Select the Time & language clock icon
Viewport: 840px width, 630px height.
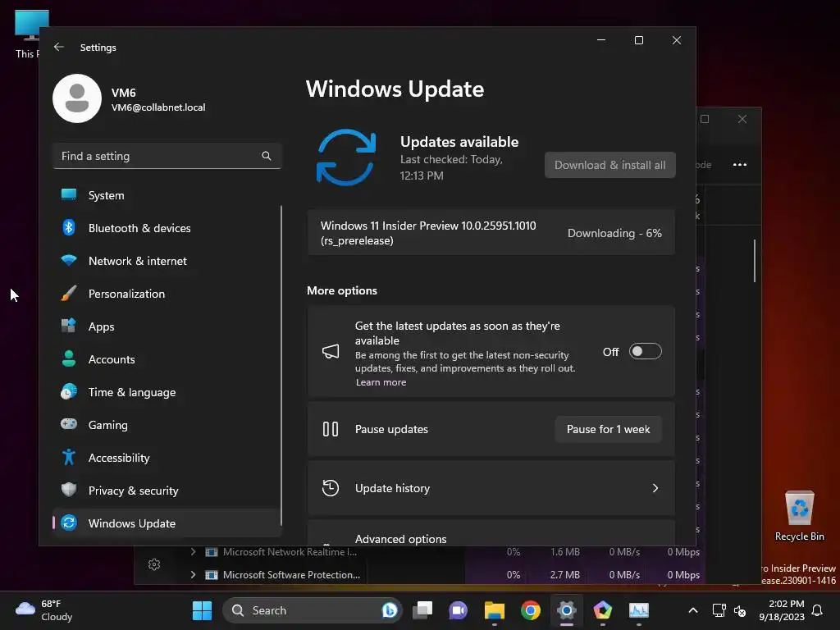coord(69,392)
